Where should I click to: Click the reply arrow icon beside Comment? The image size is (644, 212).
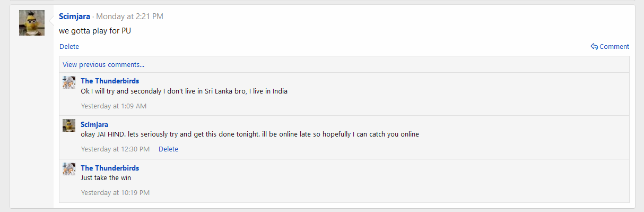[595, 46]
